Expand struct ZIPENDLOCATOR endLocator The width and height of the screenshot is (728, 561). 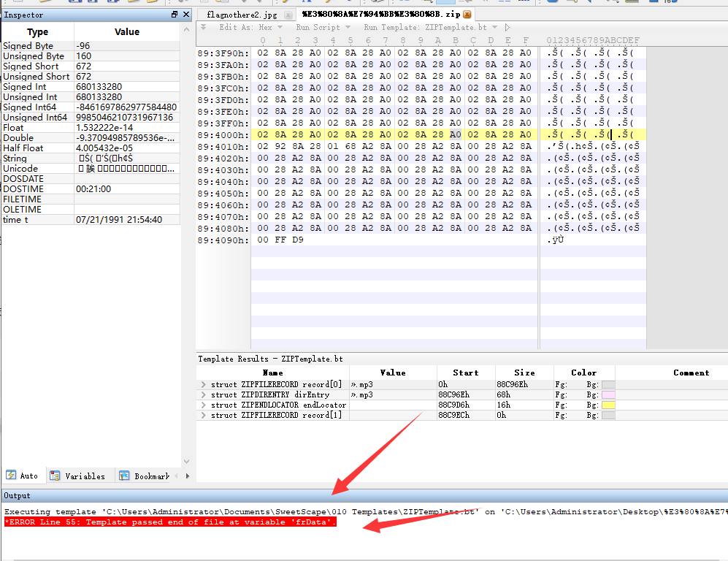[203, 405]
